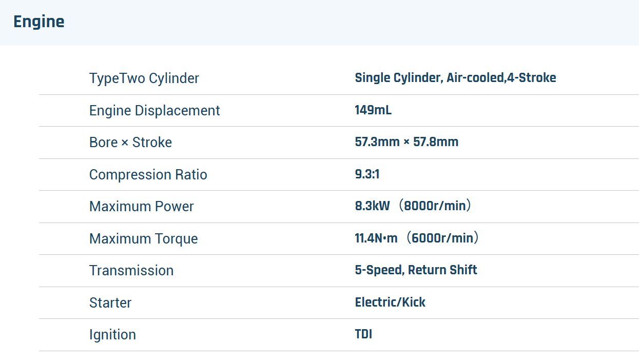Select the Single Cylinder, Air-cooled,4-Stroke value
Image resolution: width=639 pixels, height=364 pixels.
[455, 78]
